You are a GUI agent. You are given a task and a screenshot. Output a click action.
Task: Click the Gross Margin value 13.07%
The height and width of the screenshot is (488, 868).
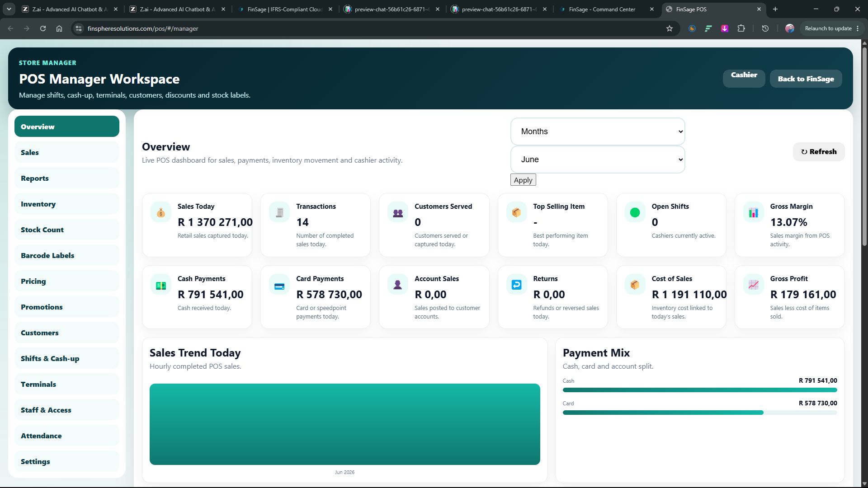click(789, 222)
